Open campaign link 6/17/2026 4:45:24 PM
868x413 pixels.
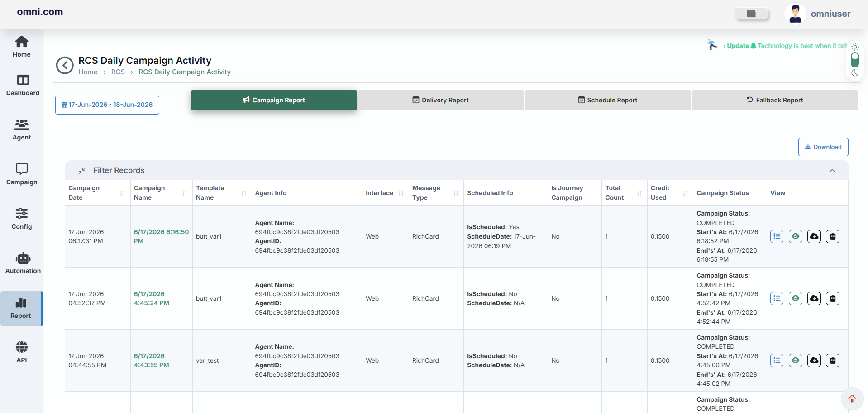click(x=152, y=298)
